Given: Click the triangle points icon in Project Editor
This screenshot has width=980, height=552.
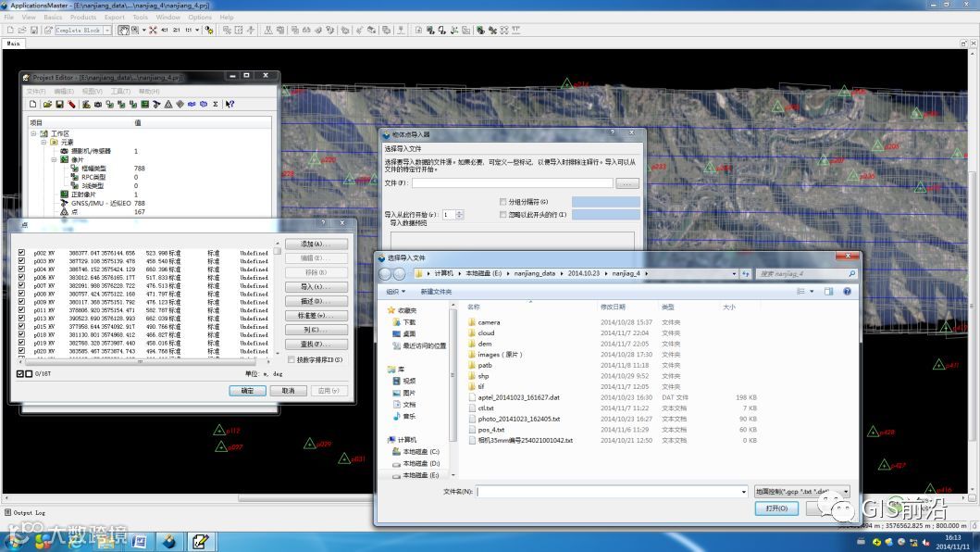Looking at the screenshot, I should click(x=168, y=105).
